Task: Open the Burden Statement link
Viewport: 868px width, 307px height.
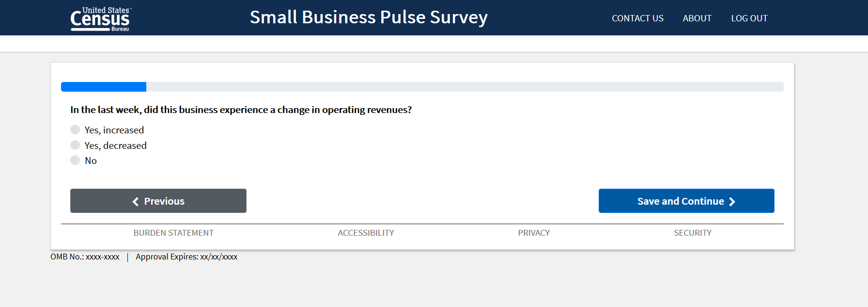Action: pos(173,233)
